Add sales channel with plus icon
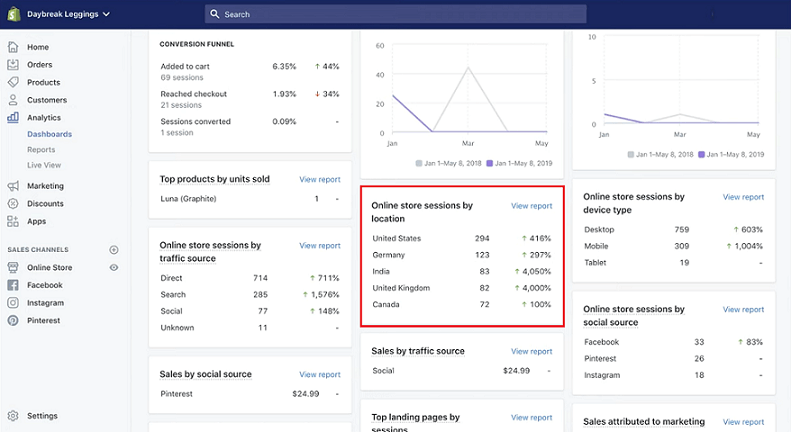791x432 pixels. (114, 249)
